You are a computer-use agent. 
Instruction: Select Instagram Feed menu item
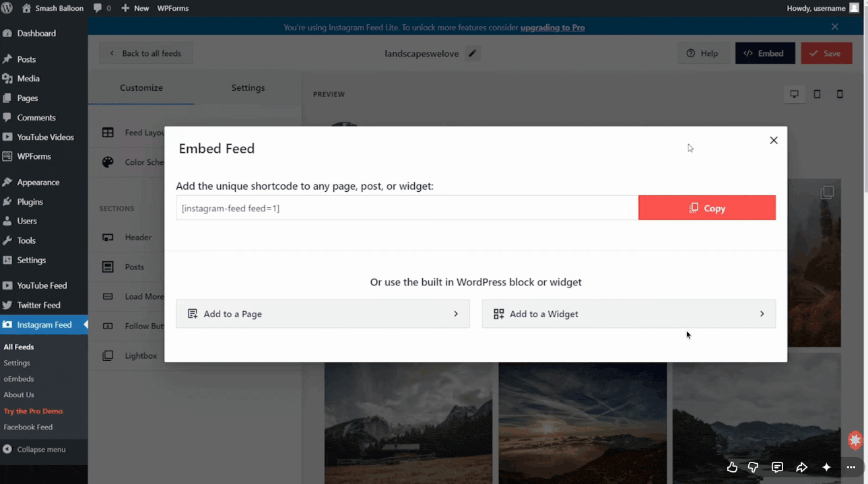coord(44,324)
